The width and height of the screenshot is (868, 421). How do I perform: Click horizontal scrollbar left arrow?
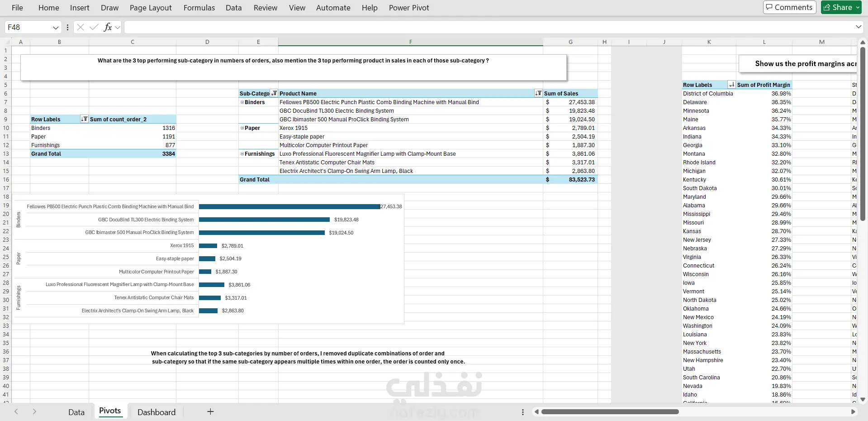pos(536,412)
